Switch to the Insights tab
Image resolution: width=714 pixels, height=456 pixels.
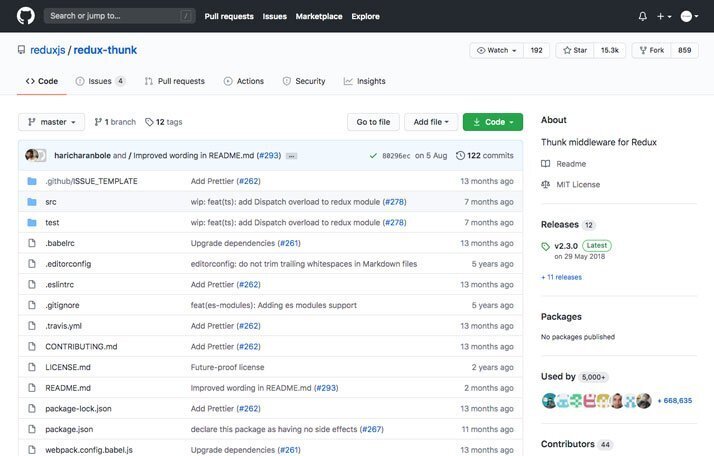coord(364,81)
